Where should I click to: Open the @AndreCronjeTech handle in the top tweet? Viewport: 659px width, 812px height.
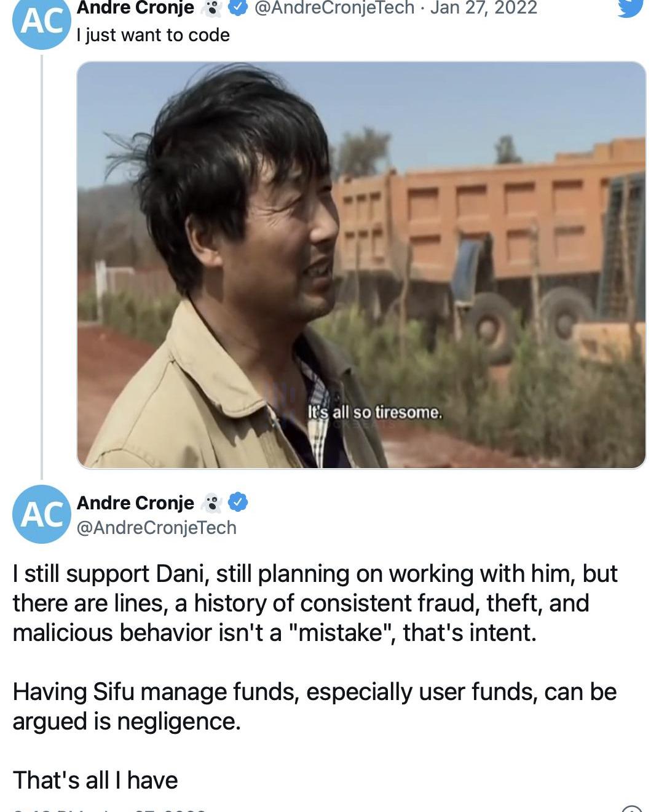(334, 7)
